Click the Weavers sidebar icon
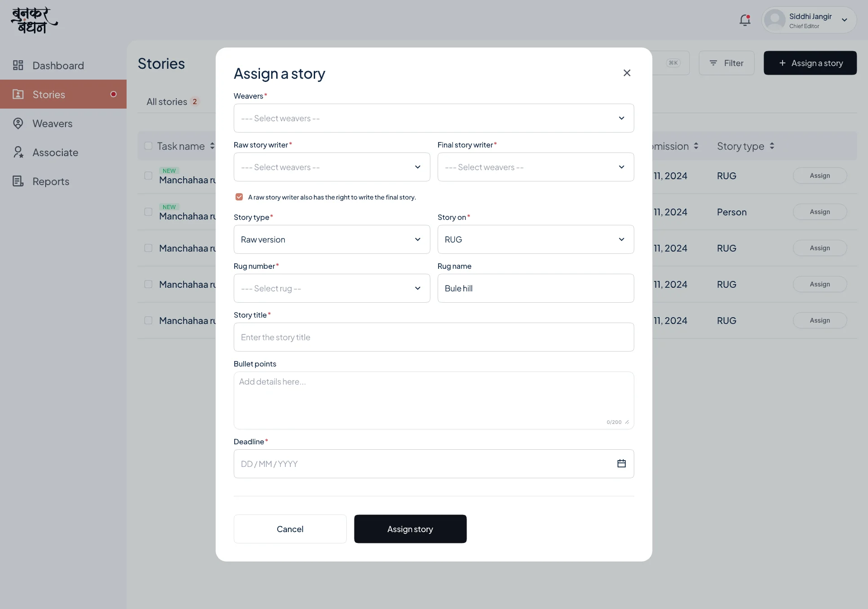Image resolution: width=868 pixels, height=609 pixels. pyautogui.click(x=18, y=123)
